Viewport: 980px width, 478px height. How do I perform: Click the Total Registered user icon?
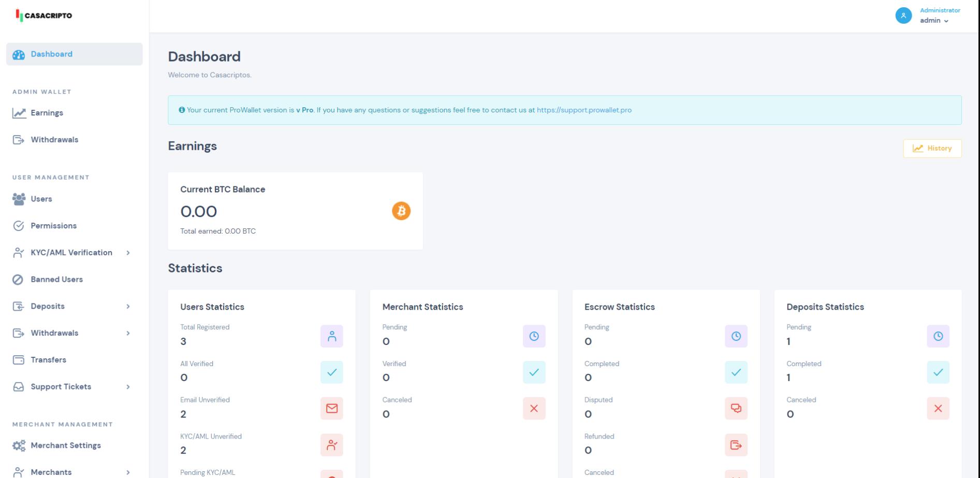coord(332,336)
